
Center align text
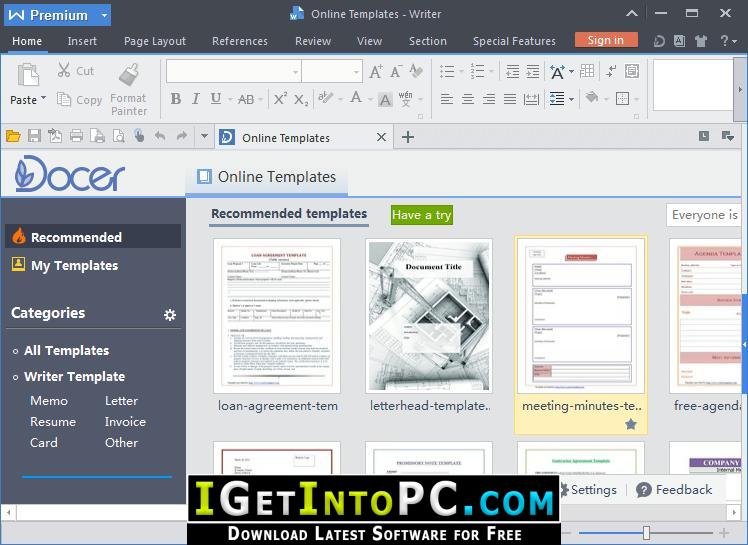pyautogui.click(x=468, y=99)
